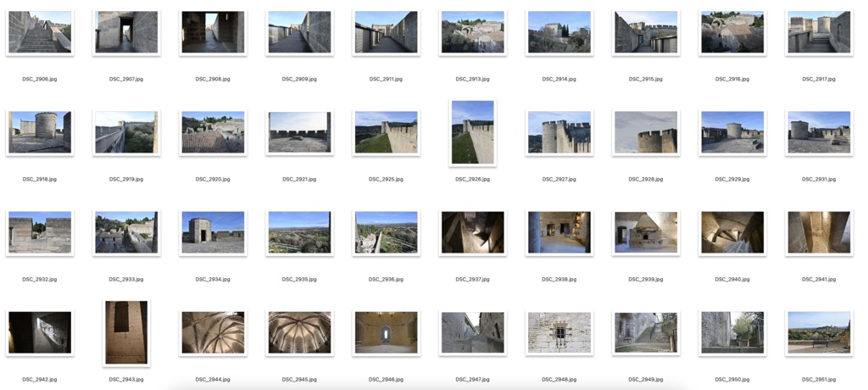Select the DSC_2948.jpg barred window thumbnail
Image resolution: width=868 pixels, height=390 pixels.
click(x=559, y=332)
